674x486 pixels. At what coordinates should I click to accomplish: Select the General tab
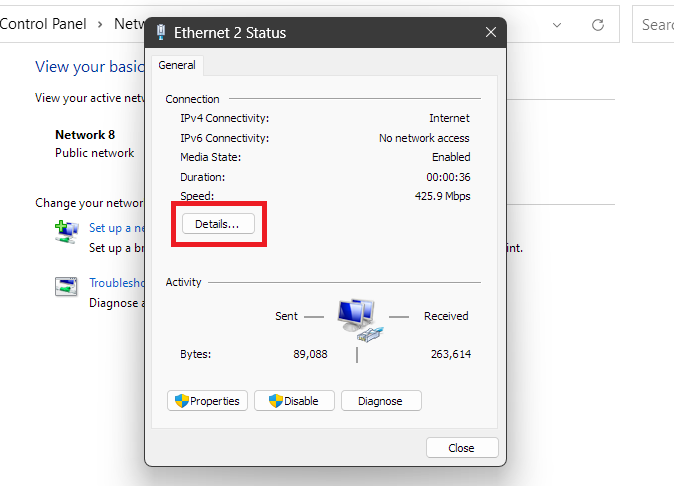coord(177,66)
